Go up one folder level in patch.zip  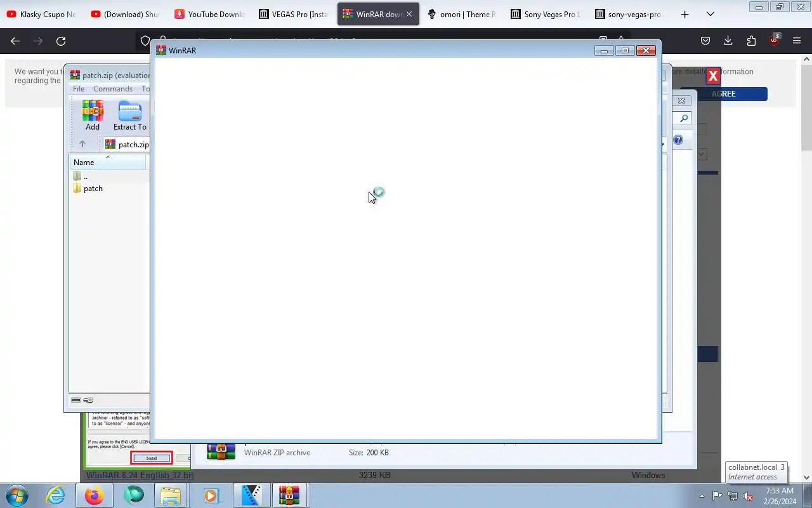click(x=82, y=144)
